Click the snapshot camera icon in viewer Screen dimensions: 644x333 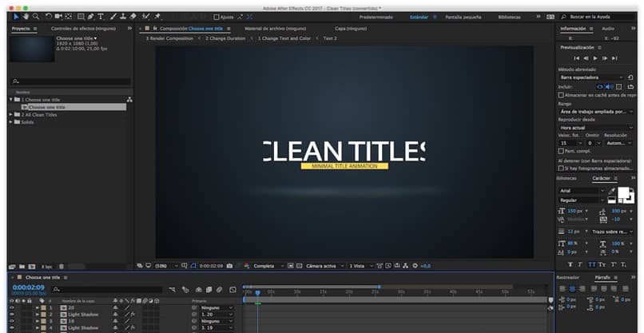pos(229,266)
